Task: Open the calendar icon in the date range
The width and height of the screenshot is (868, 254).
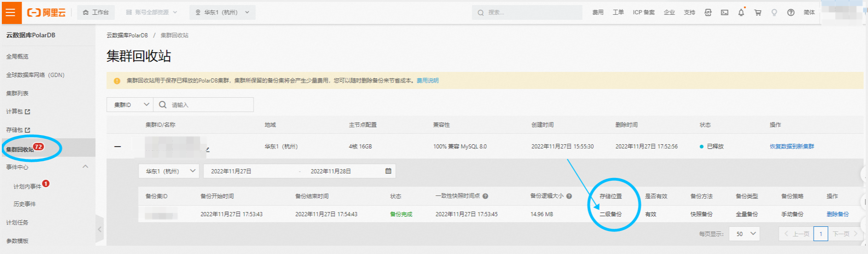Action: click(388, 171)
